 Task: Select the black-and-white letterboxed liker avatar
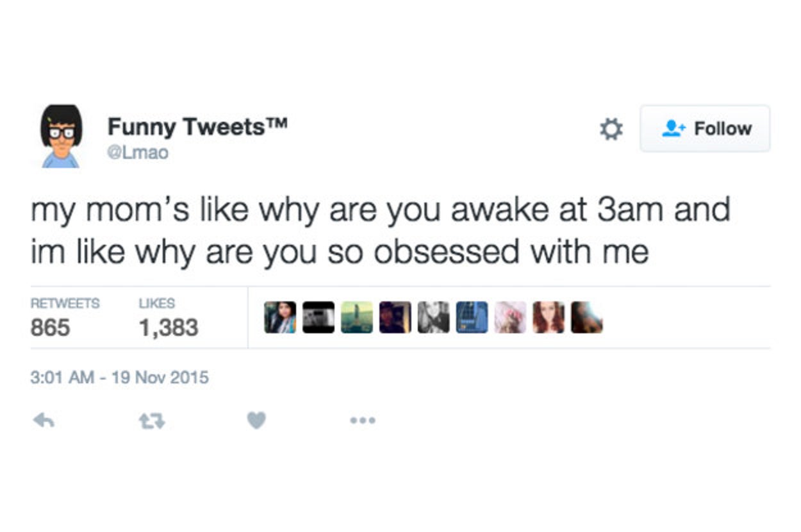pos(318,317)
